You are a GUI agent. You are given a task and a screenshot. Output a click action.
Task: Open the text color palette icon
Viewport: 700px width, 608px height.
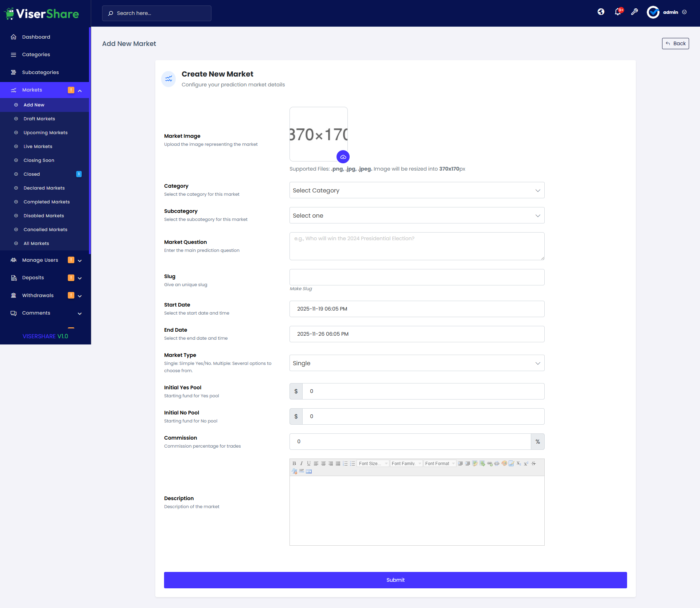[504, 463]
